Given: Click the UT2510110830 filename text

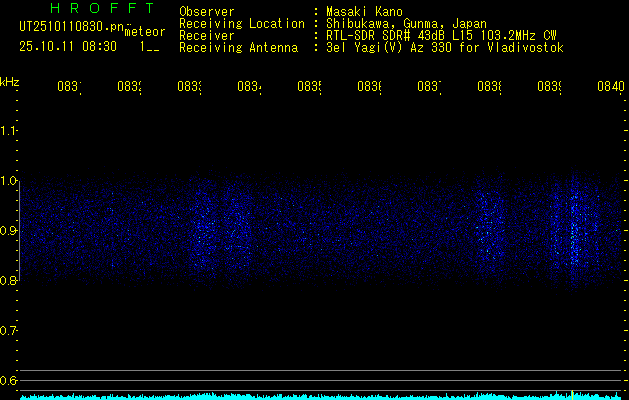Looking at the screenshot, I should click(72, 27).
